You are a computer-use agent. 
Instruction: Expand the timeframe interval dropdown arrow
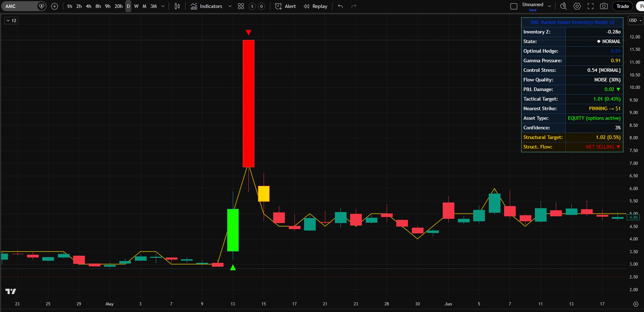pyautogui.click(x=163, y=6)
